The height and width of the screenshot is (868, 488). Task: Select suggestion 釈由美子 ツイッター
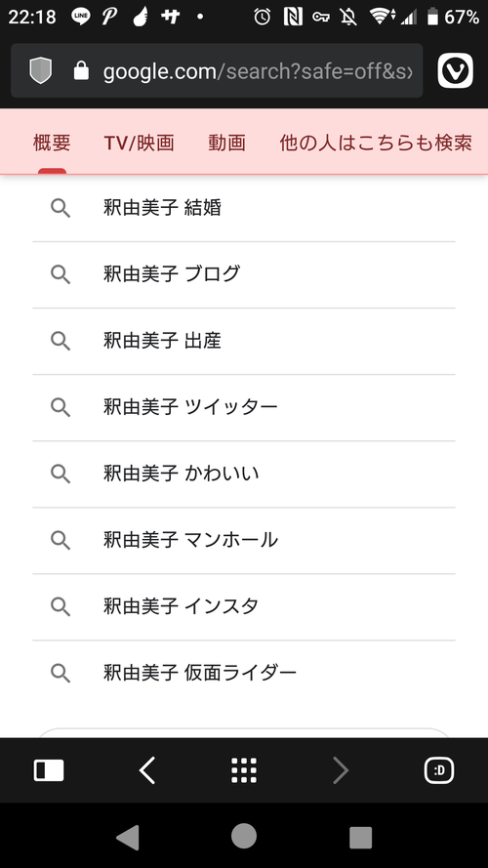pyautogui.click(x=244, y=407)
